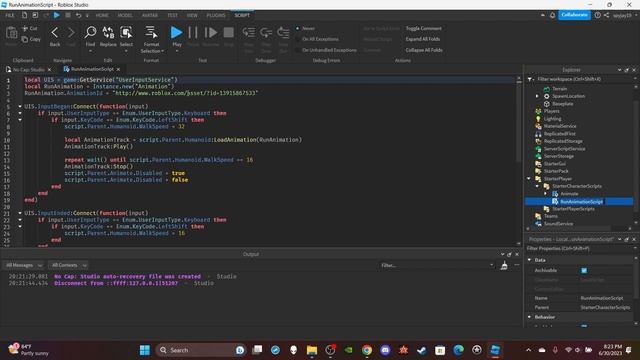Collapse the fold at line 21

click(x=20, y=213)
